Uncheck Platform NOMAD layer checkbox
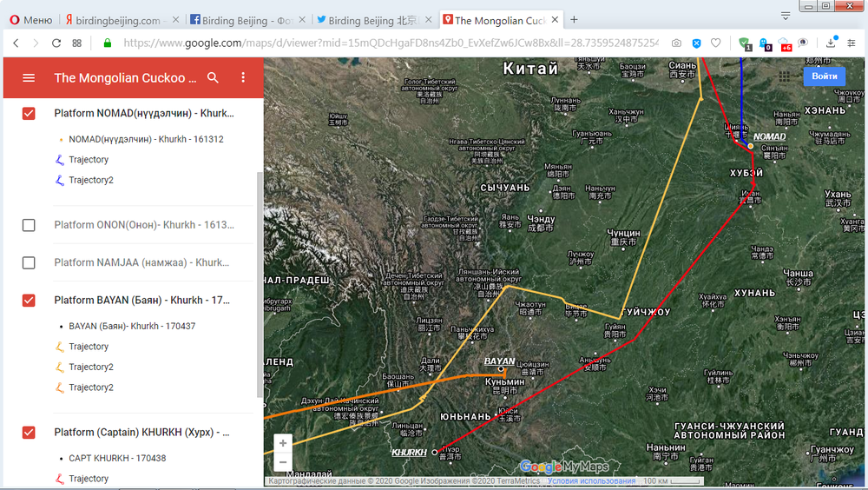 29,114
